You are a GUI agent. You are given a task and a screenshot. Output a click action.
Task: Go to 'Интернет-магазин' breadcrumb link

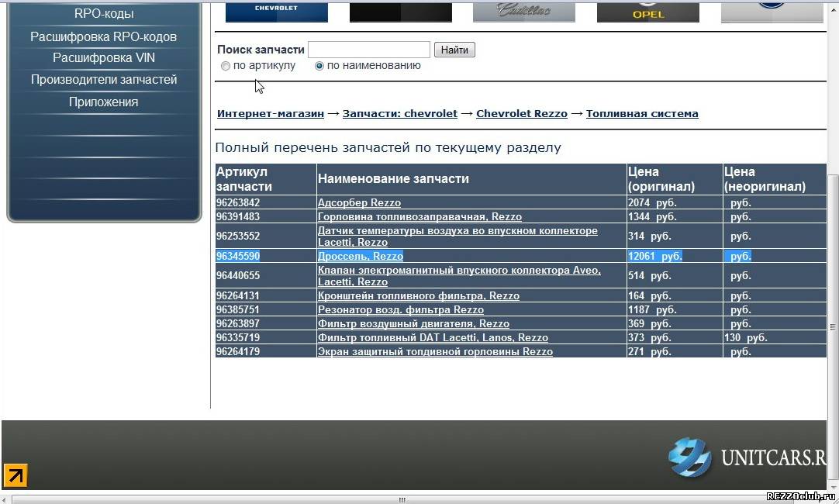pos(271,113)
